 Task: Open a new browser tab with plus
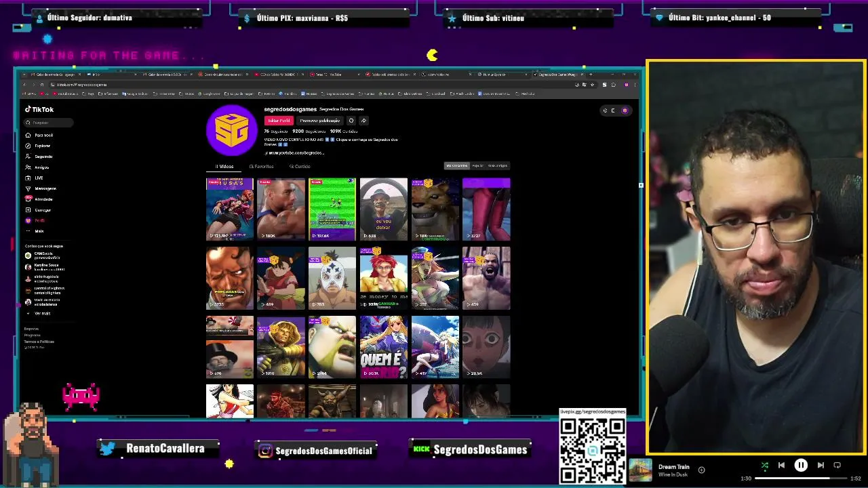[590, 75]
